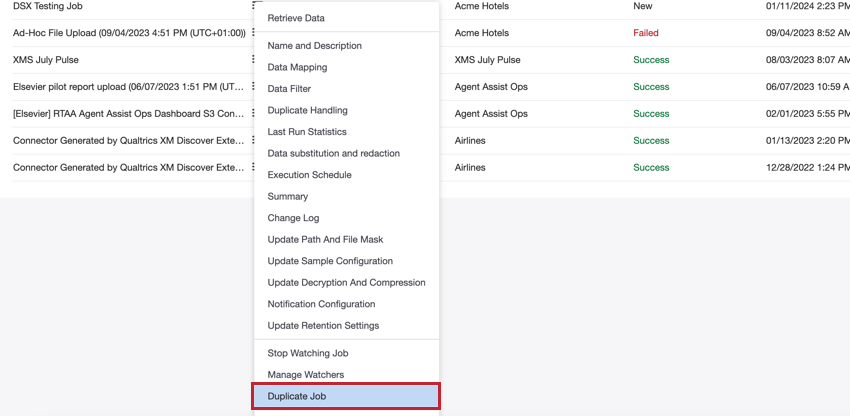Select Update Decryption And Compression

[x=346, y=283]
